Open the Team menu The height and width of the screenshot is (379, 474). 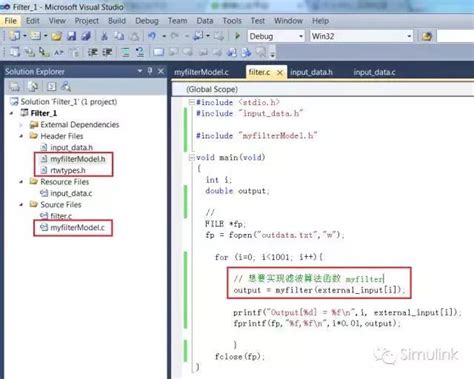[x=178, y=21]
